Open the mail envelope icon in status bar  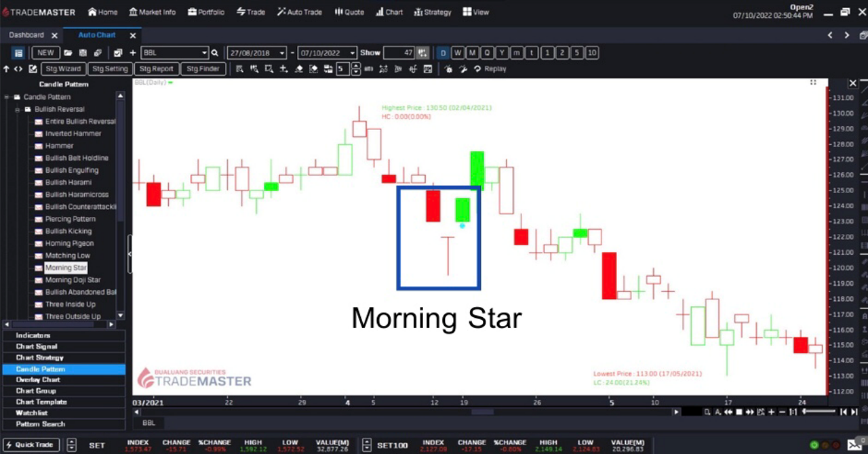coord(854,445)
